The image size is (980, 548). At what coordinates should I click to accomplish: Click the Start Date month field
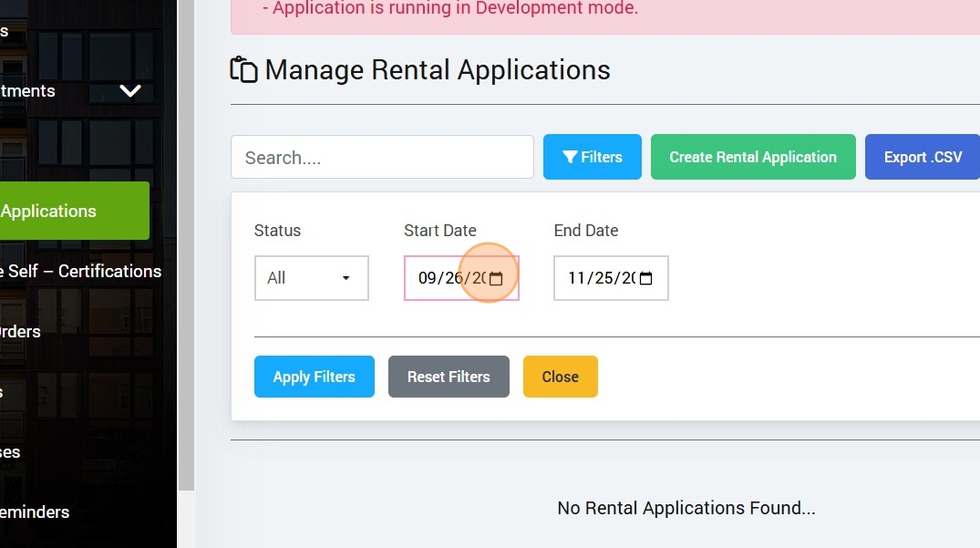[428, 279]
